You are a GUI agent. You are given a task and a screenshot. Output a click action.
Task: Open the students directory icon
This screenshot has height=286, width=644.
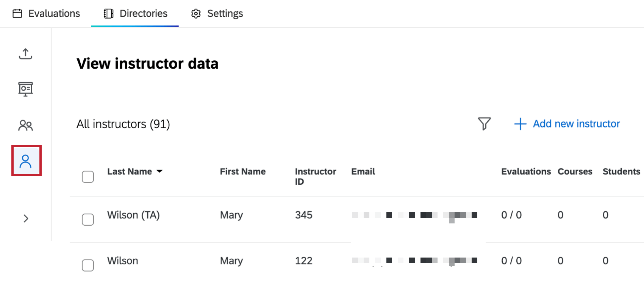pos(25,125)
